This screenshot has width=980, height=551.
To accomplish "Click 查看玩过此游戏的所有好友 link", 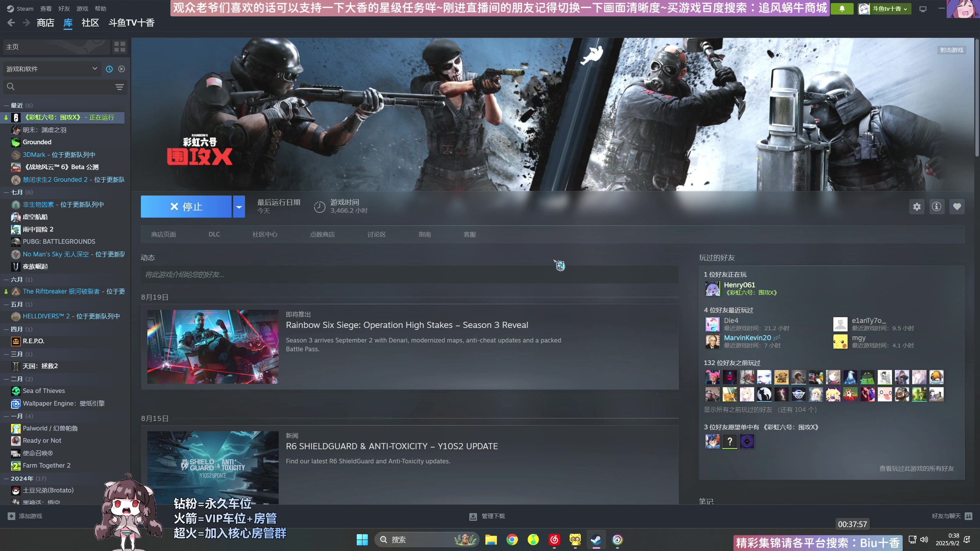I will coord(916,468).
